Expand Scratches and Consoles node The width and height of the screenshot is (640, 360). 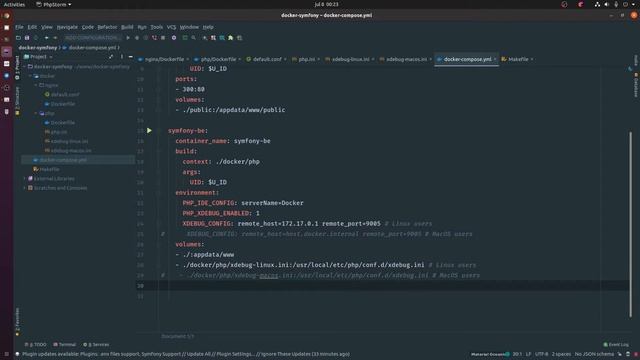click(24, 188)
